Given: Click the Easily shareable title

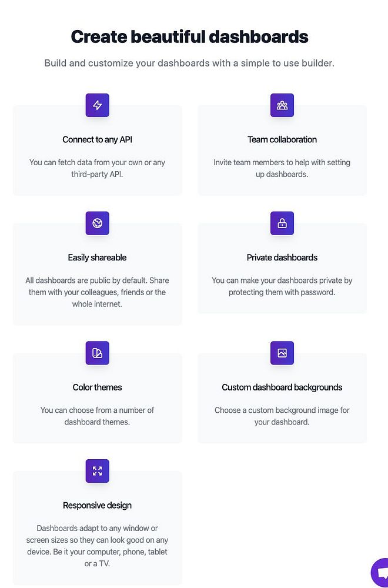Looking at the screenshot, I should [98, 258].
